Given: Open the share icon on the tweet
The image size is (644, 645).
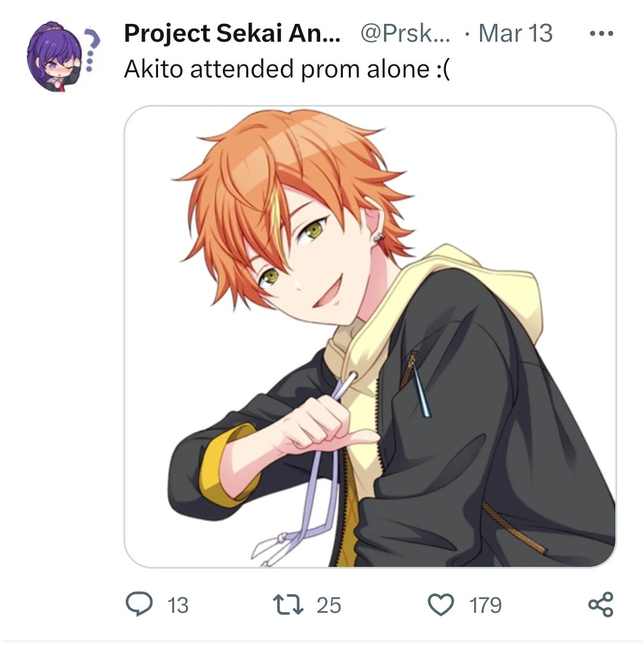Looking at the screenshot, I should click(x=601, y=604).
